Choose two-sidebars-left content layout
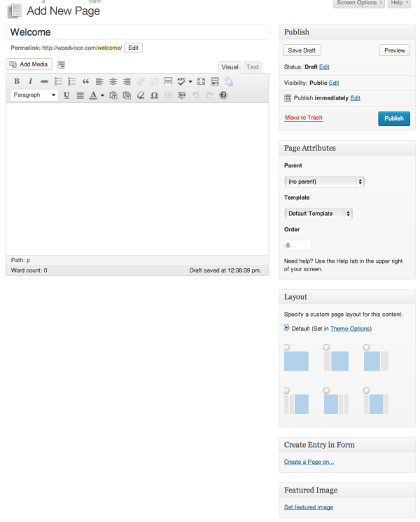Image resolution: width=420 pixels, height=522 pixels. [x=287, y=390]
